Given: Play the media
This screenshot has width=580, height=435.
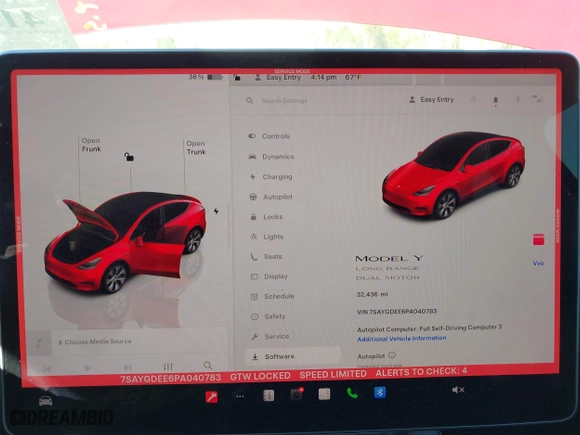Looking at the screenshot, I should click(87, 368).
